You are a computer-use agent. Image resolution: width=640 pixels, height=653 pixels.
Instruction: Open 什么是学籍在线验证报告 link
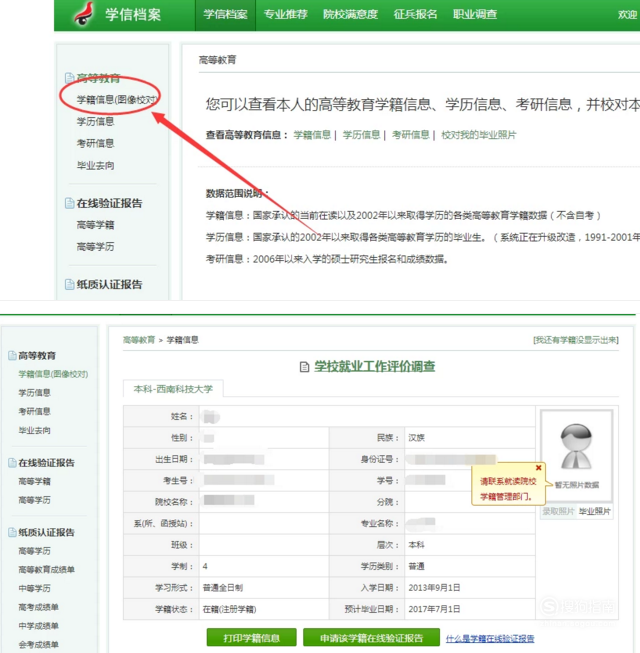490,638
